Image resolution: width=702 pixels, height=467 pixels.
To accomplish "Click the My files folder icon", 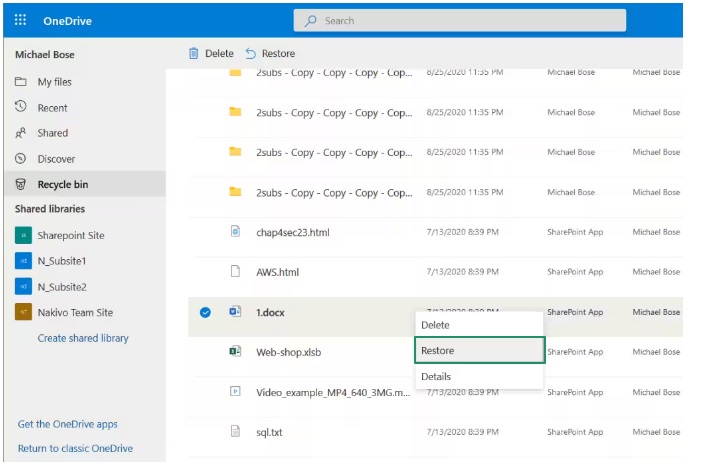I will (21, 81).
